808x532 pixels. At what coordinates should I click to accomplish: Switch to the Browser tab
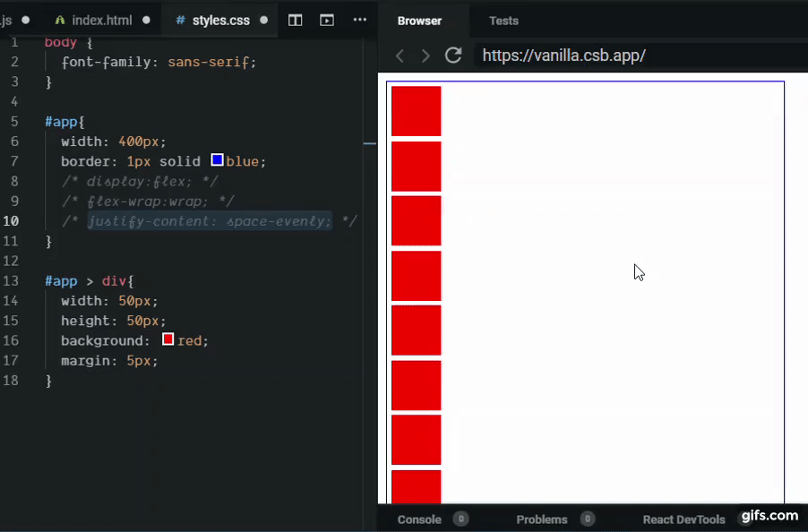(x=420, y=21)
